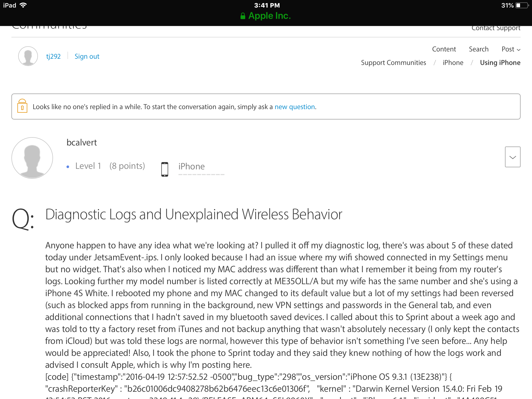Tap the iPhone device icon
The image size is (532, 399).
(x=165, y=169)
